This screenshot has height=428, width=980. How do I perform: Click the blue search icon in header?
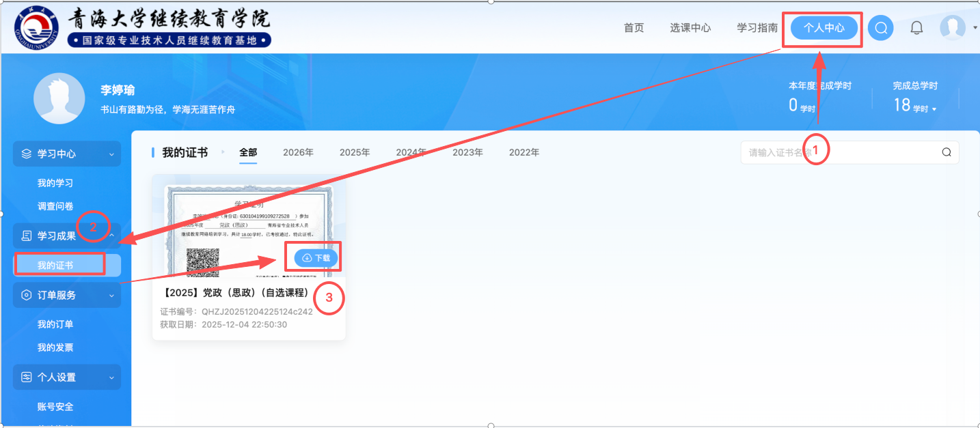(880, 28)
